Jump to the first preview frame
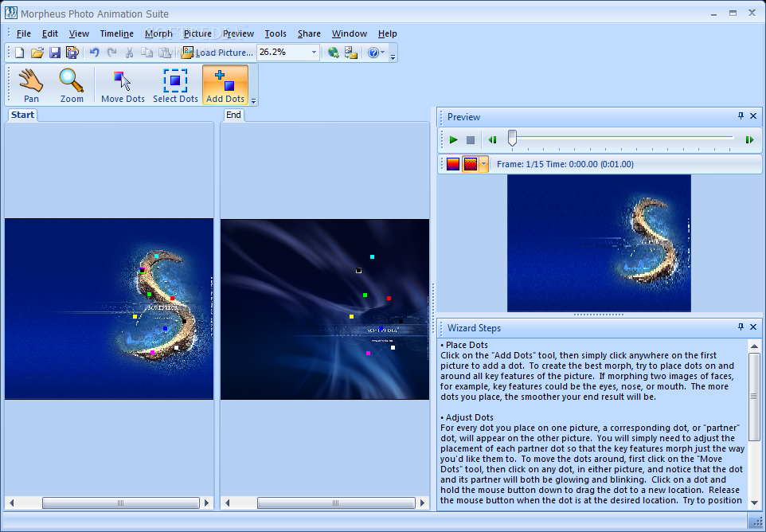 (x=492, y=140)
